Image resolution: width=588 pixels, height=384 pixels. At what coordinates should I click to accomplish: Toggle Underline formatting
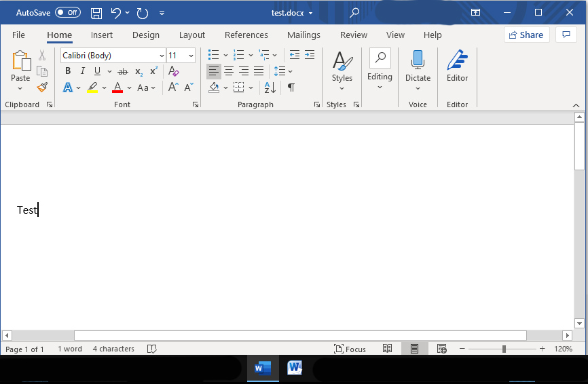[98, 71]
